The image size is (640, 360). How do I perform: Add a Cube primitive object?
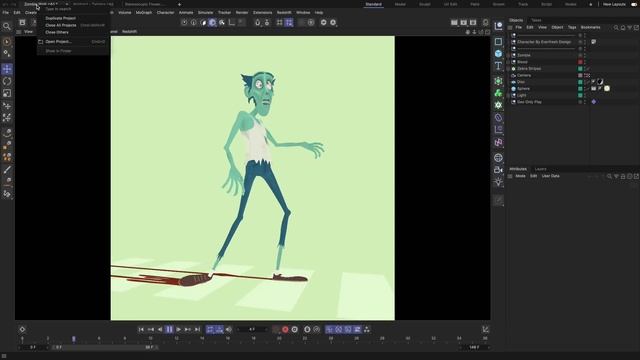tap(498, 53)
